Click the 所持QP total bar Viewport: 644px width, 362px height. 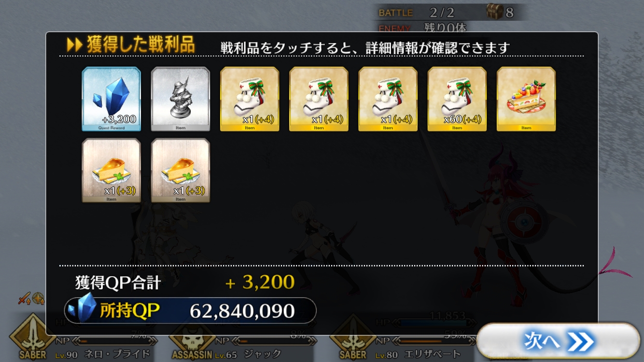tap(190, 310)
